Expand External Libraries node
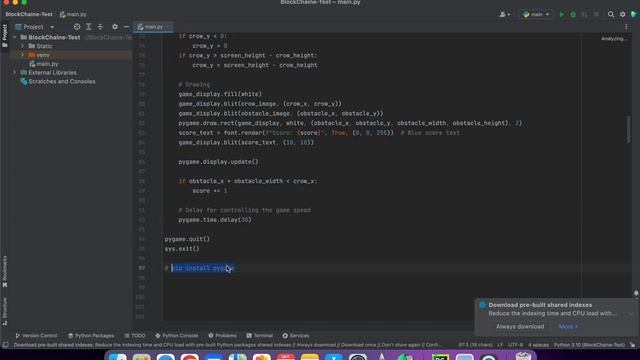 (15, 73)
